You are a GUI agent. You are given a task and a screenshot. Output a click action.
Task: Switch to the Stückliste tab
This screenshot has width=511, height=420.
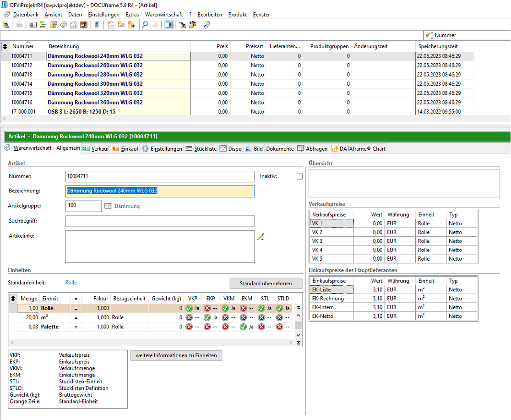coord(201,149)
